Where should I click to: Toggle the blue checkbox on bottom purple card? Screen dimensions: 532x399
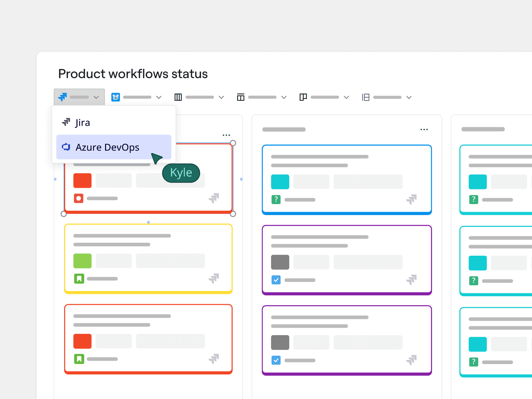(276, 360)
